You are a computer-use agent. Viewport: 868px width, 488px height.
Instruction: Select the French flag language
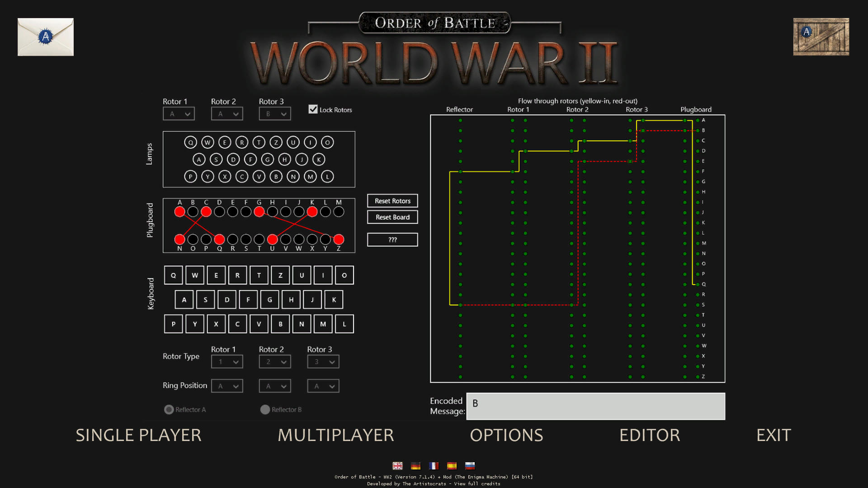click(x=434, y=466)
